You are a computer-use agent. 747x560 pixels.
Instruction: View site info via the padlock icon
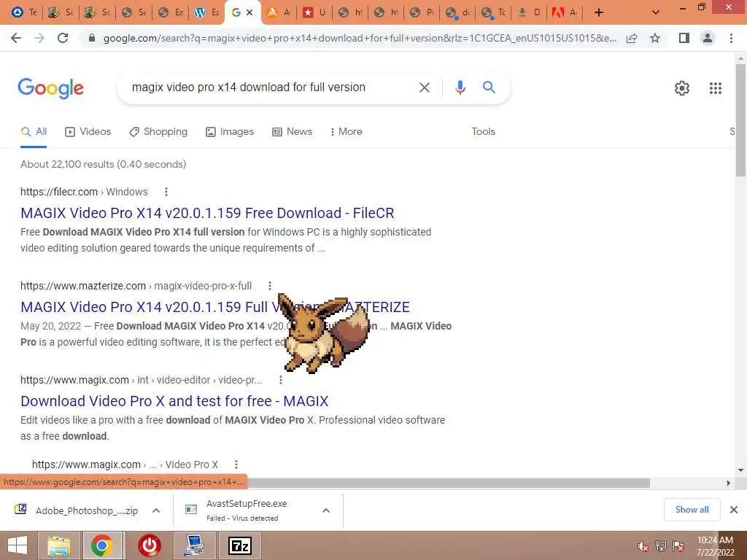coord(92,38)
